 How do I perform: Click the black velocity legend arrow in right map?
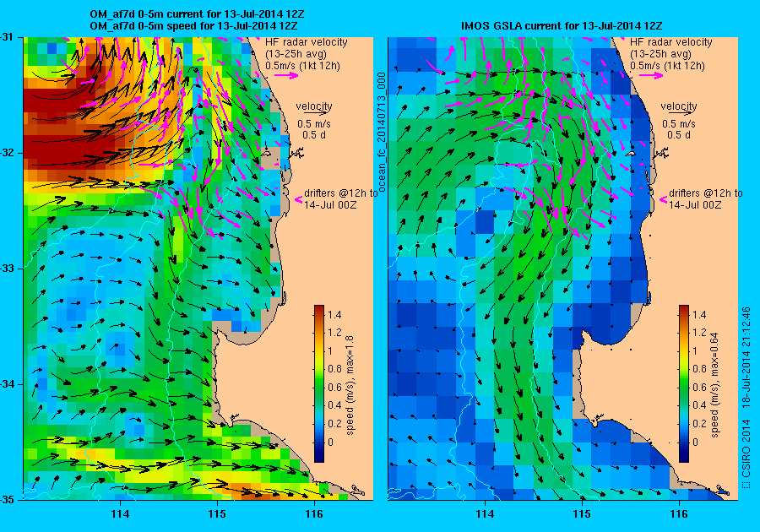pyautogui.click(x=679, y=113)
